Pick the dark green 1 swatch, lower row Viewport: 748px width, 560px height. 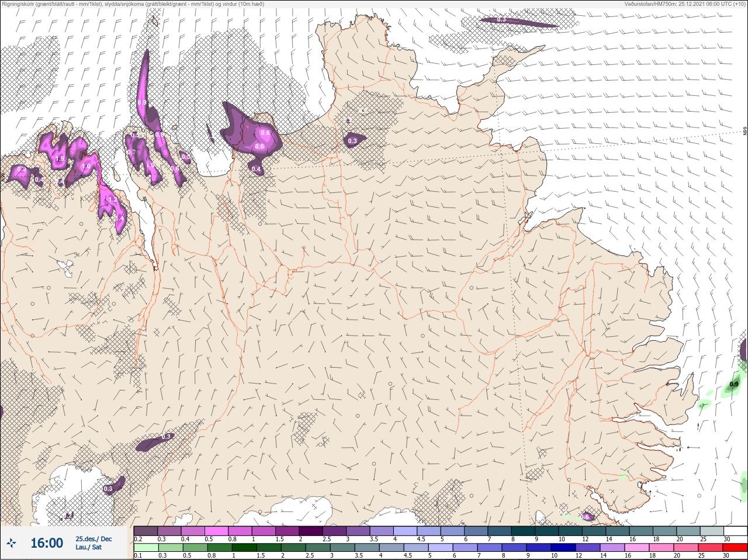(244, 548)
